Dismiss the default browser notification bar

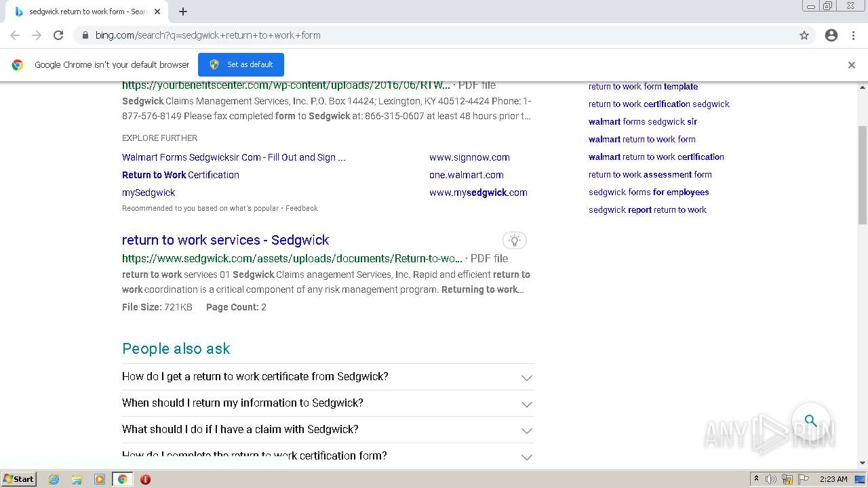852,65
